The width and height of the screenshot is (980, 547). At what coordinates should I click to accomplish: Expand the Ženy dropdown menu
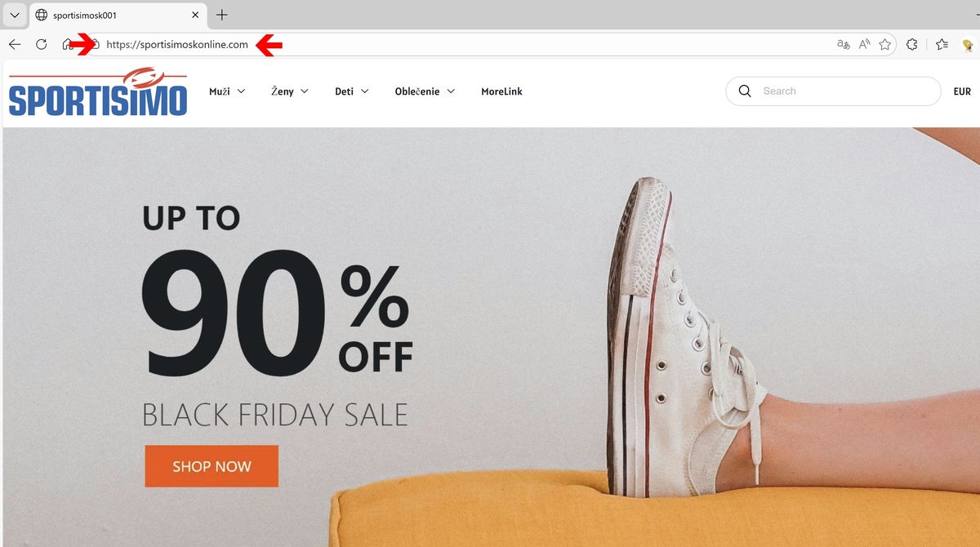pos(290,91)
